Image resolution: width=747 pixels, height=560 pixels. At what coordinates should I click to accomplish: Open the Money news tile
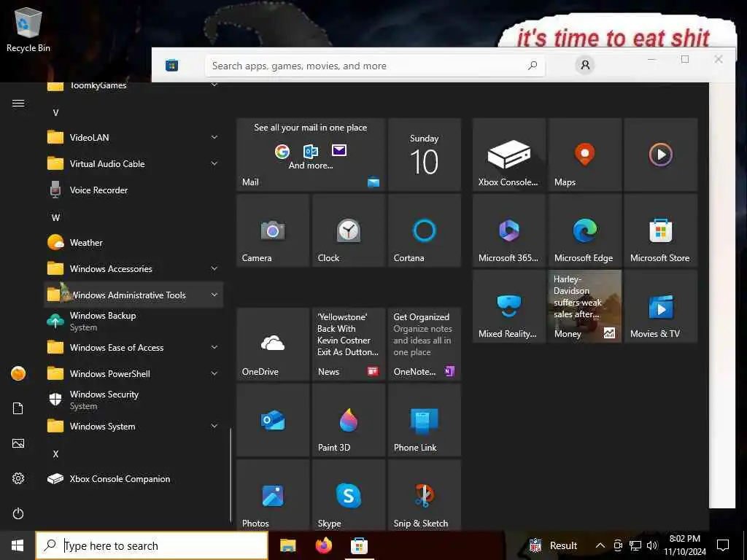[584, 306]
